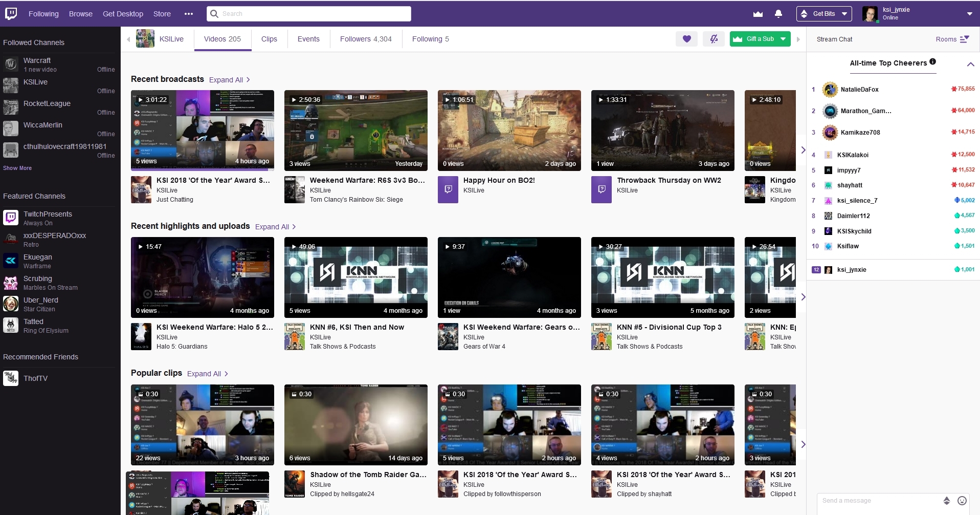Open TwitchPresents featured channel
Viewport: 980px width, 515px height.
point(59,218)
